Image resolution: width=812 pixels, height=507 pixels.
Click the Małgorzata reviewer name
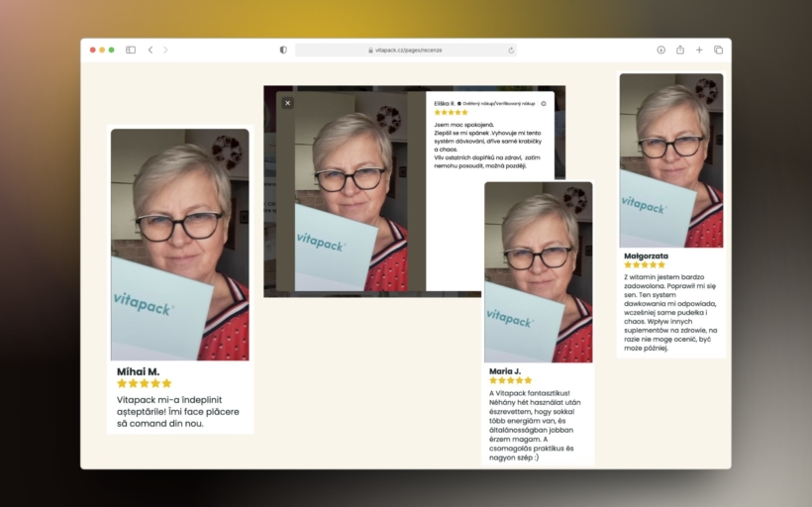[646, 255]
